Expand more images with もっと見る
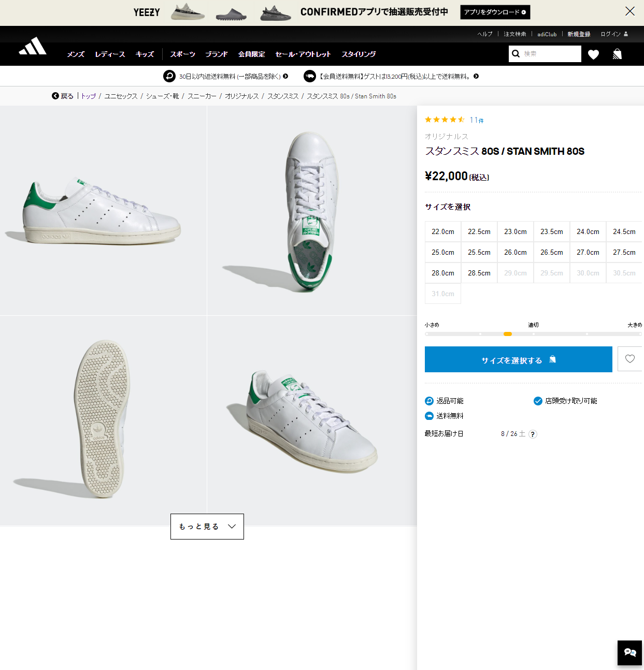The image size is (644, 670). coord(207,527)
